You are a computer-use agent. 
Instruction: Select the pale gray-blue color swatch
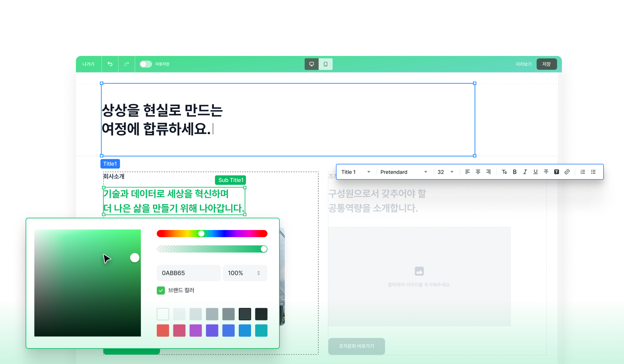(x=196, y=314)
